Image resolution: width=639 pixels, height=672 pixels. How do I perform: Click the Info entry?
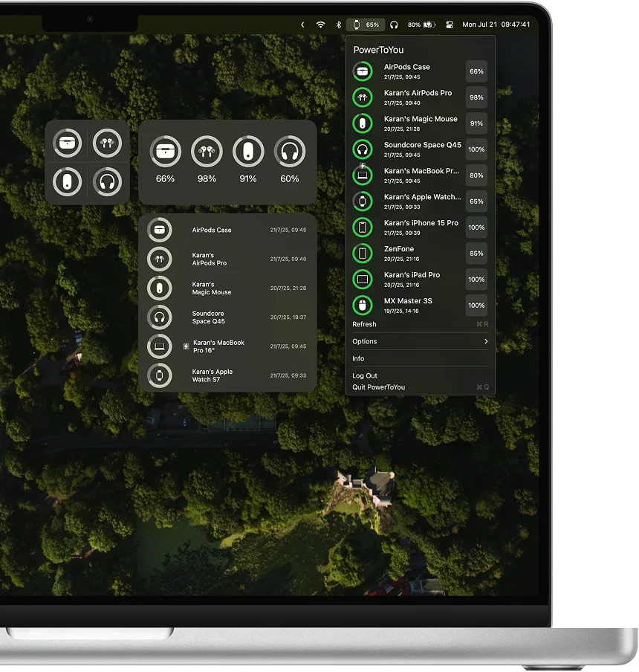(358, 358)
